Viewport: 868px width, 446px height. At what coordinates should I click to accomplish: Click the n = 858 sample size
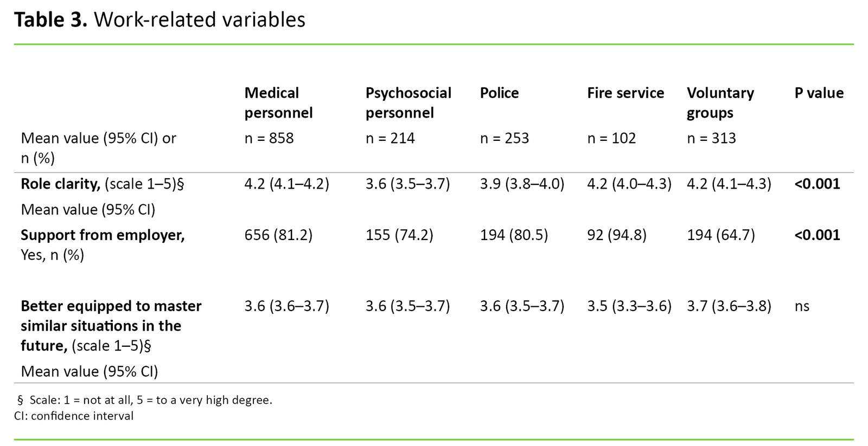pos(269,138)
